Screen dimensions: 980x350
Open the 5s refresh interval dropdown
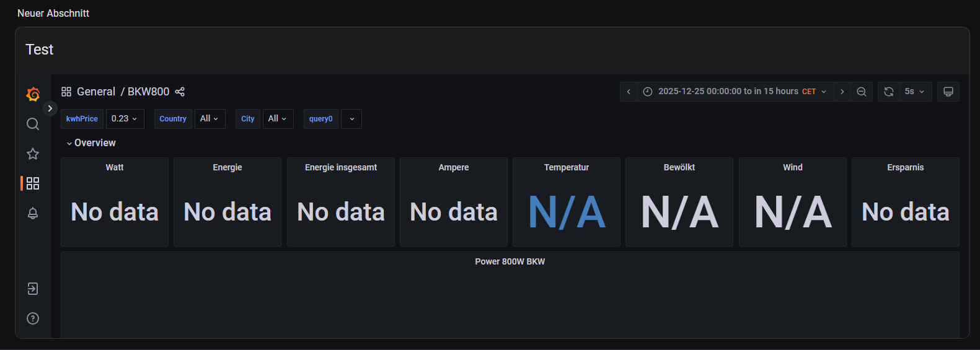(x=914, y=92)
